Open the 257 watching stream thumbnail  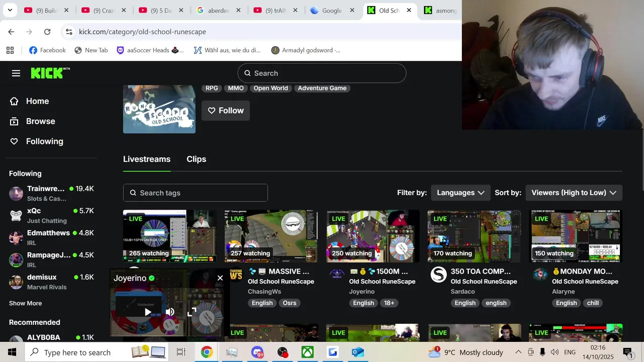point(271,236)
